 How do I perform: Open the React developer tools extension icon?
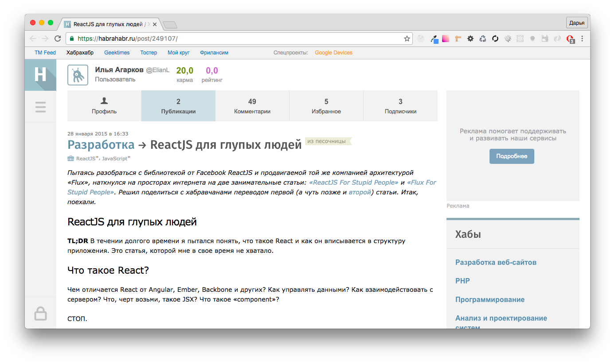(520, 39)
